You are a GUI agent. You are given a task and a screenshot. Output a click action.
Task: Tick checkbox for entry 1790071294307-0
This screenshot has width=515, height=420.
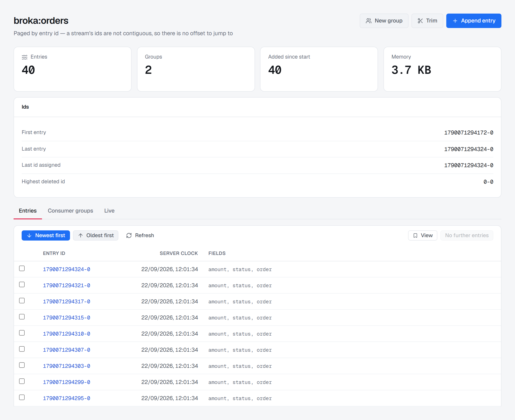pyautogui.click(x=22, y=349)
